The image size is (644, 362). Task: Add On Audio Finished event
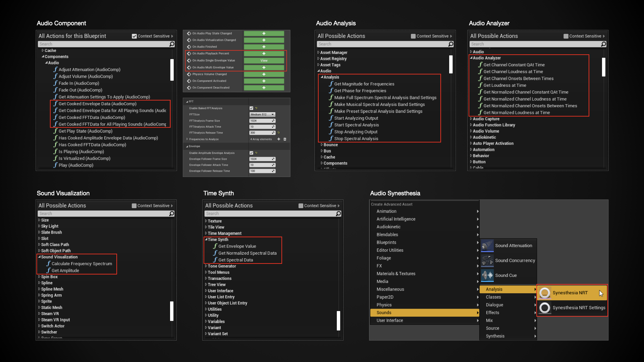(264, 47)
